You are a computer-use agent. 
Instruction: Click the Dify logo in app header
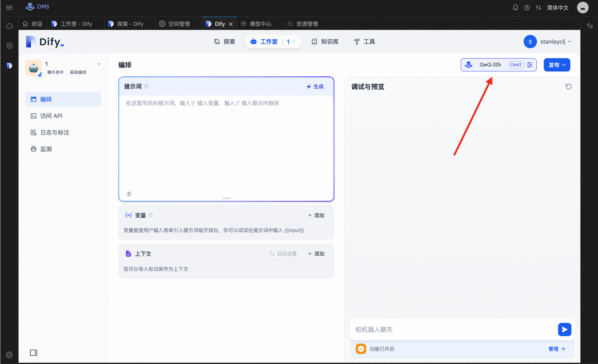[45, 41]
